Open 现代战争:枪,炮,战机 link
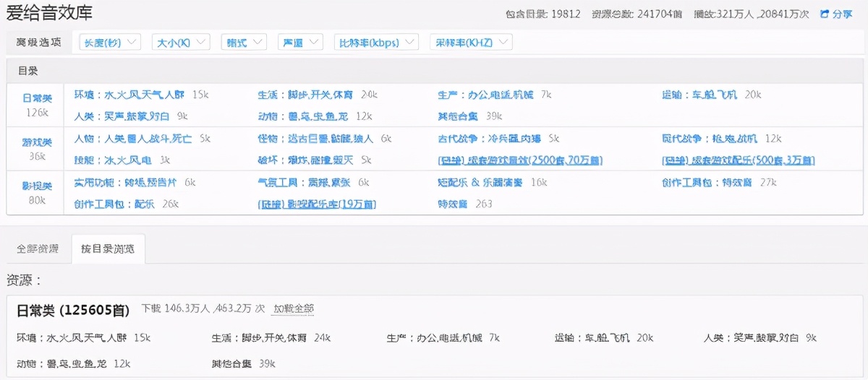This screenshot has height=380, width=868. click(710, 138)
